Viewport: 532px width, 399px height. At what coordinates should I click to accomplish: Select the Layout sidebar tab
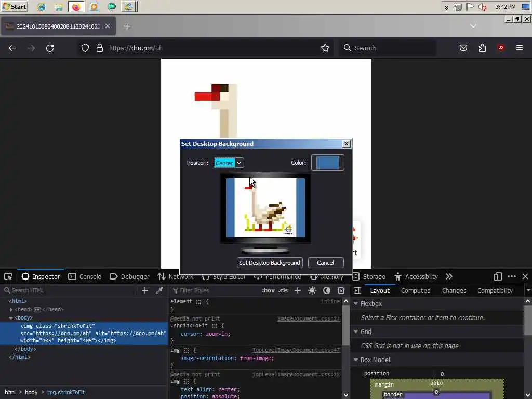380,291
